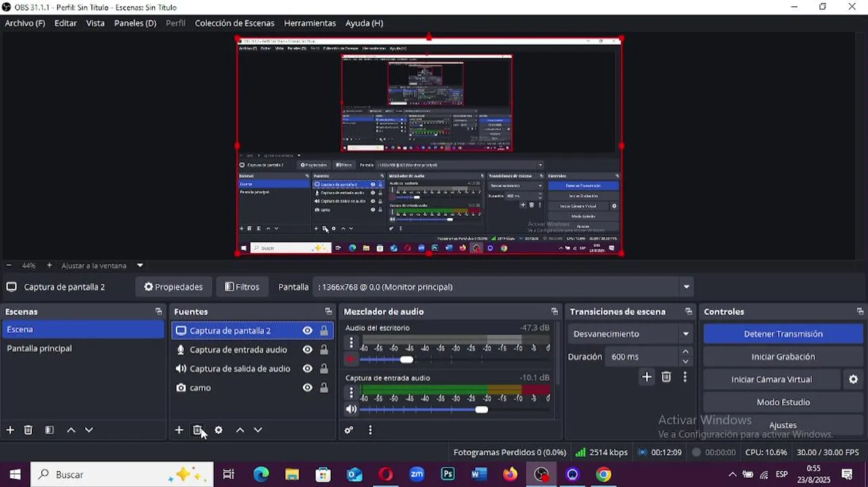Click Duración 600 ms field
The height and width of the screenshot is (487, 868).
tap(642, 356)
